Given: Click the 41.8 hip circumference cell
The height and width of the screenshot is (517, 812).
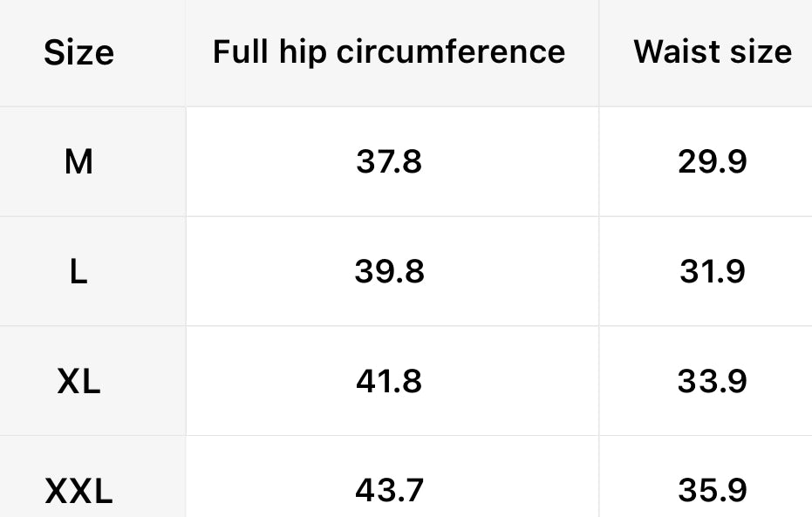Looking at the screenshot, I should [389, 382].
